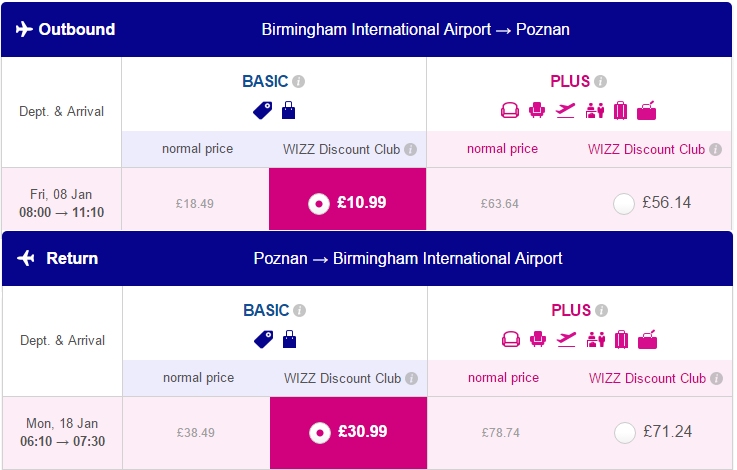Viewport: 737px width, 470px height.
Task: Click info icon next to outbound PLUS
Action: click(600, 82)
